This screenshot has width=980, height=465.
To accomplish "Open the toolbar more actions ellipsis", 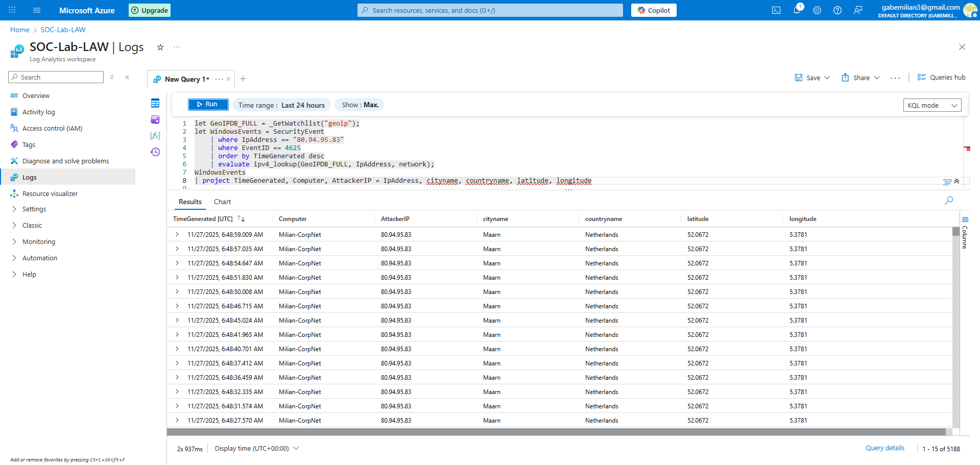I will [895, 78].
